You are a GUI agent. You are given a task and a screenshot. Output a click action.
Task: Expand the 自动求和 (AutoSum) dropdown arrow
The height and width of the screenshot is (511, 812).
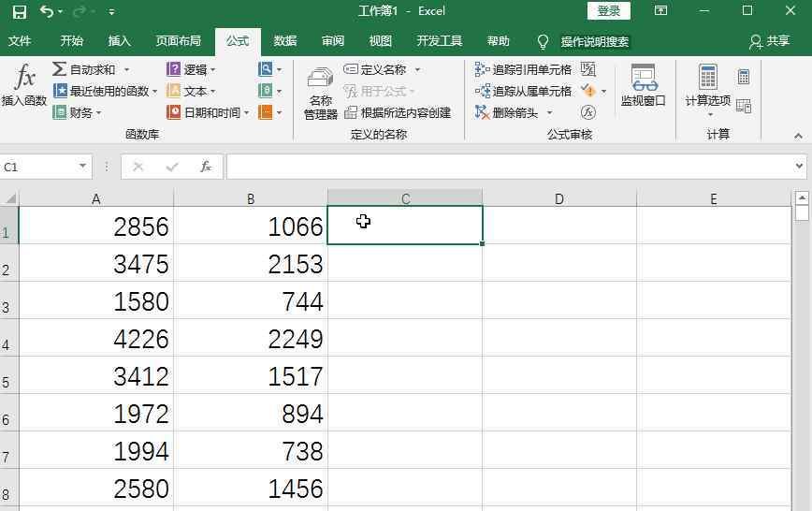(127, 70)
